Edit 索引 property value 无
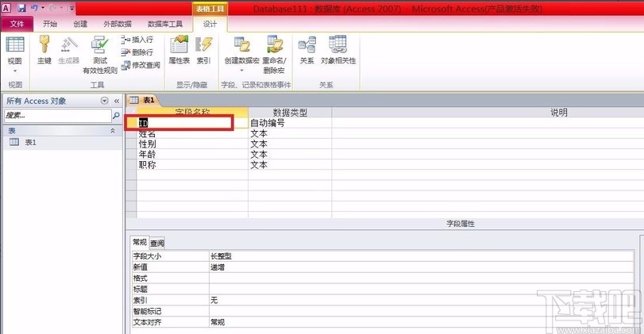 [x=422, y=301]
